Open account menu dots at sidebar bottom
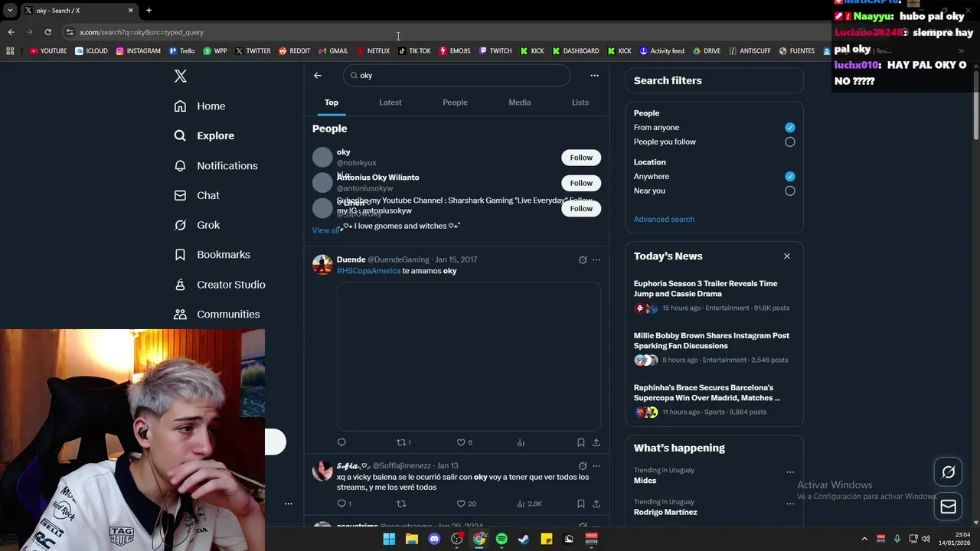The image size is (980, 551). click(289, 504)
